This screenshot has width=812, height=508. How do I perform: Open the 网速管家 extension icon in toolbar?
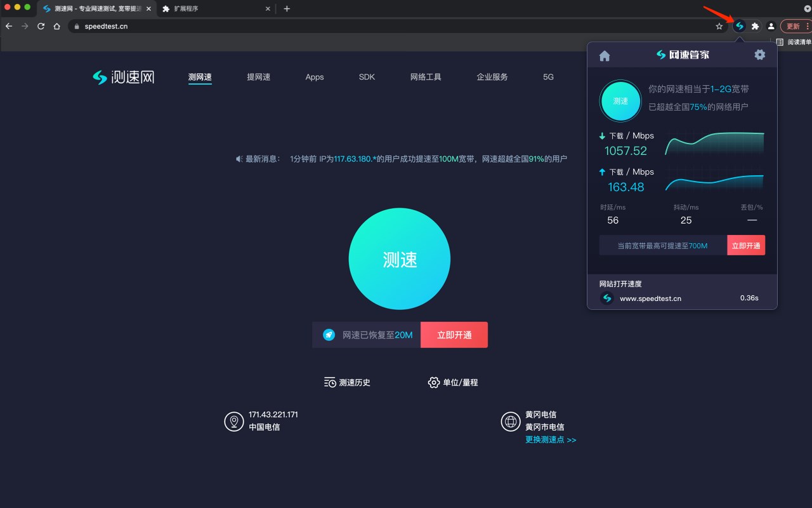coord(739,26)
